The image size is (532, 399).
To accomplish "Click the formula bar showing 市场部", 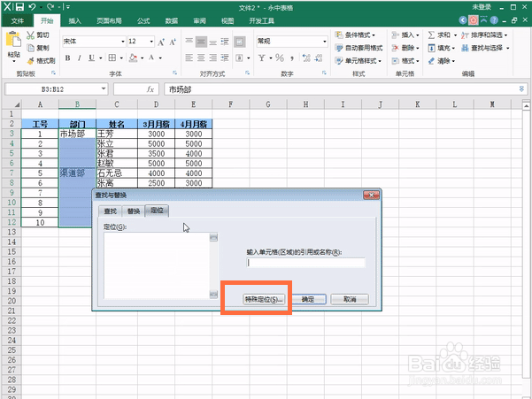I will point(345,89).
